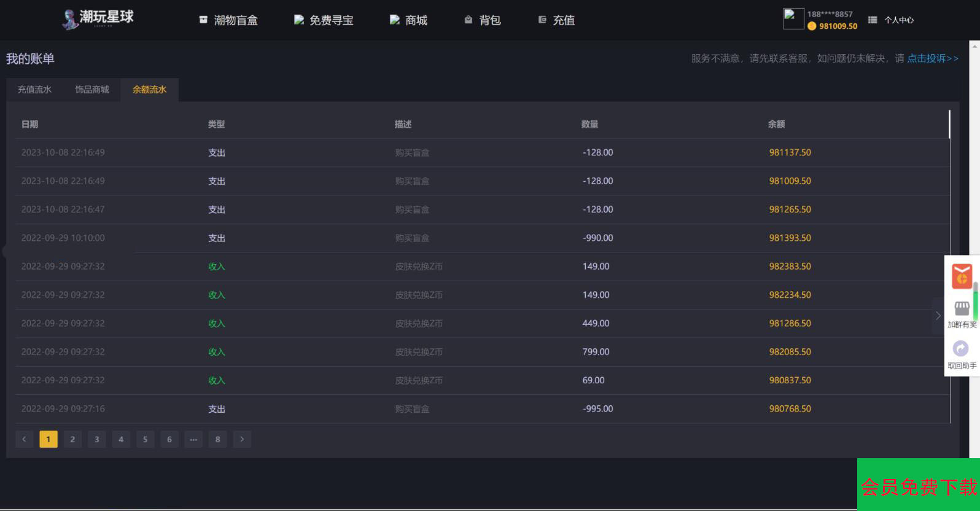Click the wallet icon beside 充值
Image resolution: width=980 pixels, height=511 pixels.
tap(542, 20)
